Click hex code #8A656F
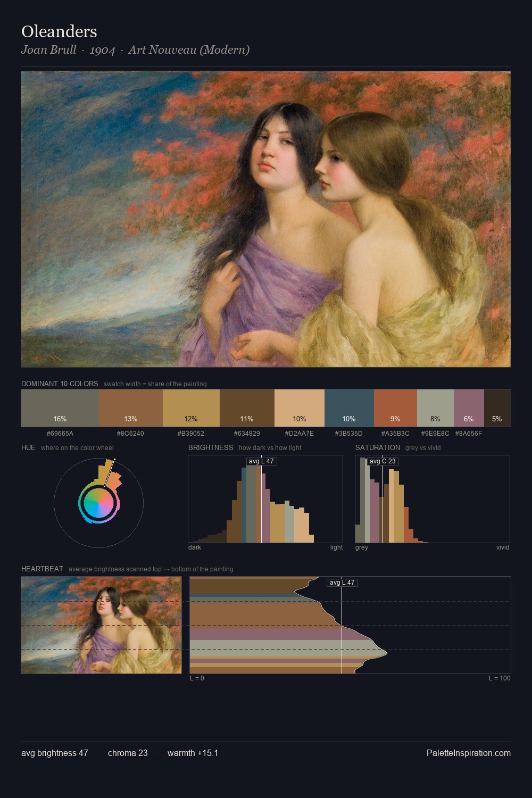 pos(469,434)
